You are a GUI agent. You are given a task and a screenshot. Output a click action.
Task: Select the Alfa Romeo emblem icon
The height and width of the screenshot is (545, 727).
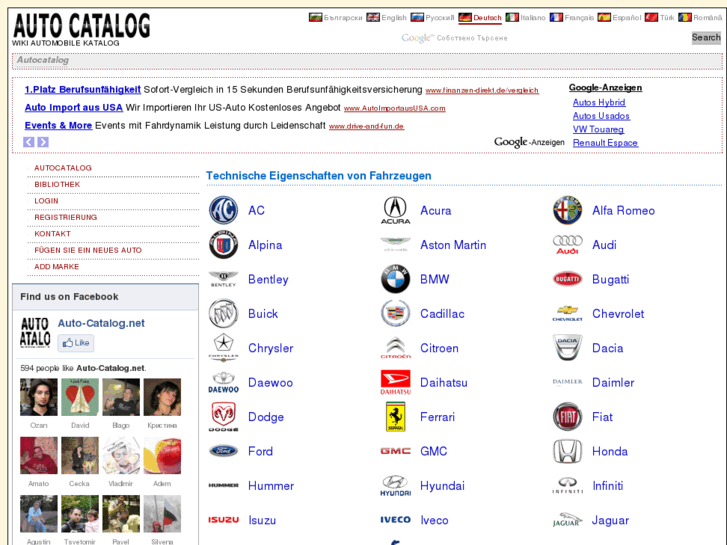(x=568, y=210)
